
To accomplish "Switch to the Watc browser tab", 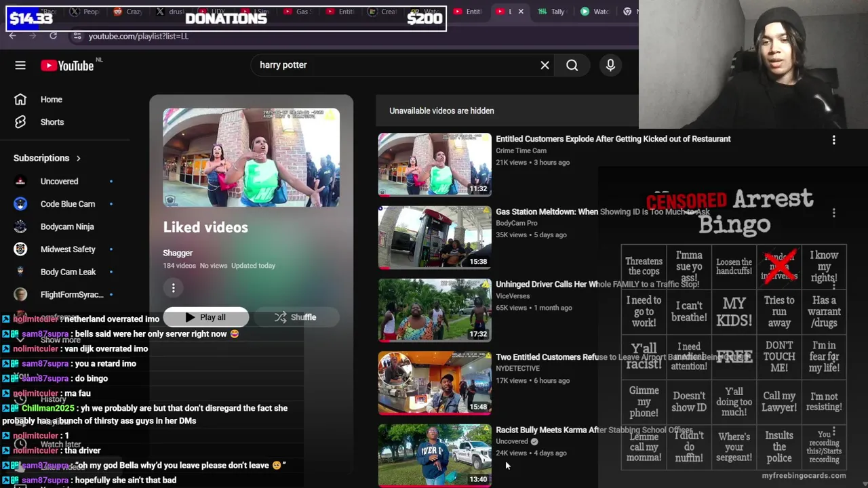I will 595,12.
